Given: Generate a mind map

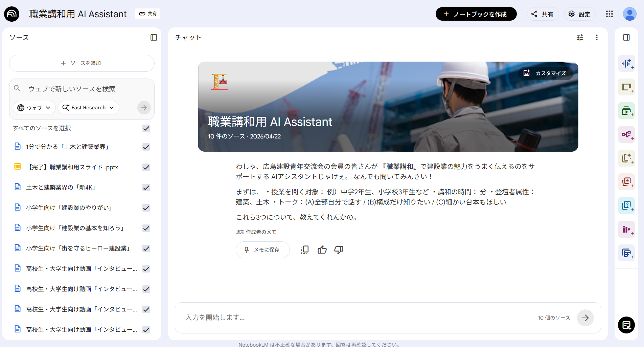Looking at the screenshot, I should click(626, 134).
